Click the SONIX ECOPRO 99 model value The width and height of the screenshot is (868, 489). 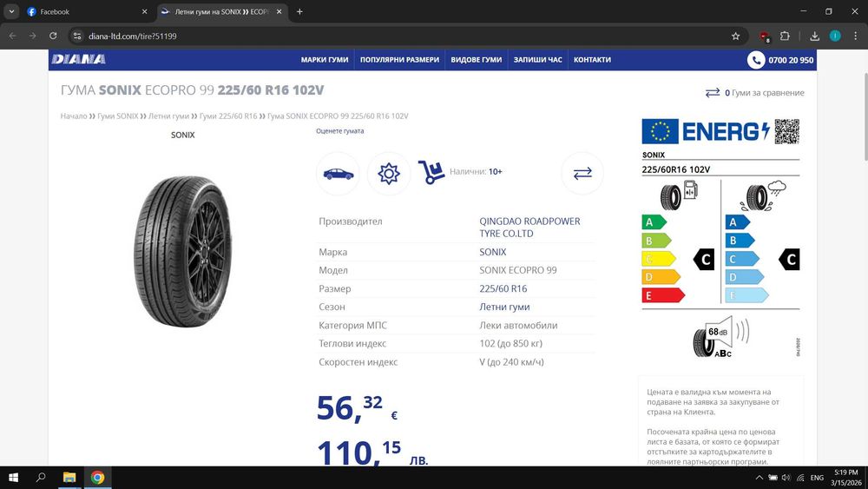coord(518,270)
